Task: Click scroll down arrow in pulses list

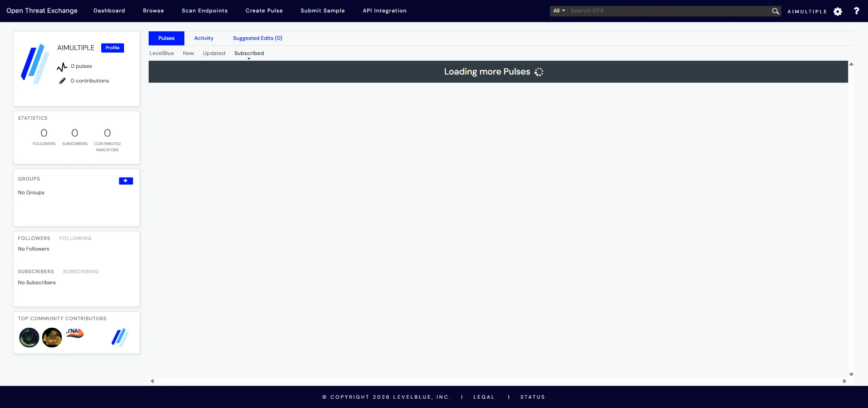Action: pyautogui.click(x=851, y=374)
